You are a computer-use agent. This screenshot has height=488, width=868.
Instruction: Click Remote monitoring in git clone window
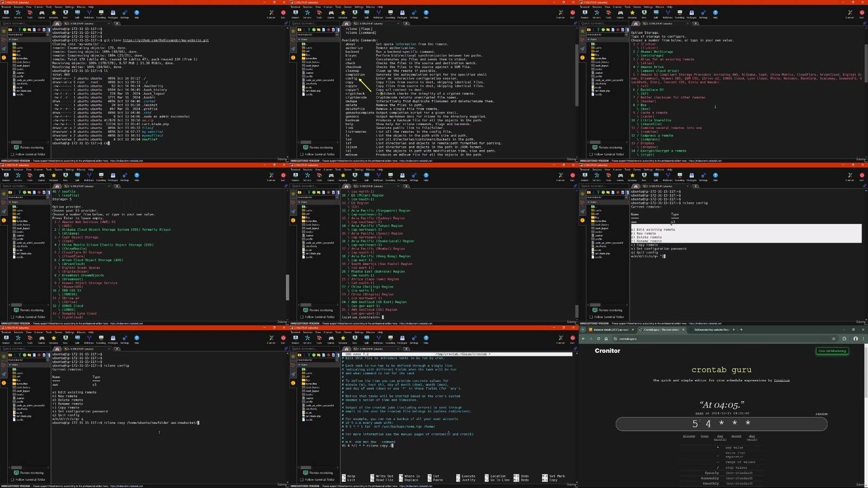click(x=29, y=147)
